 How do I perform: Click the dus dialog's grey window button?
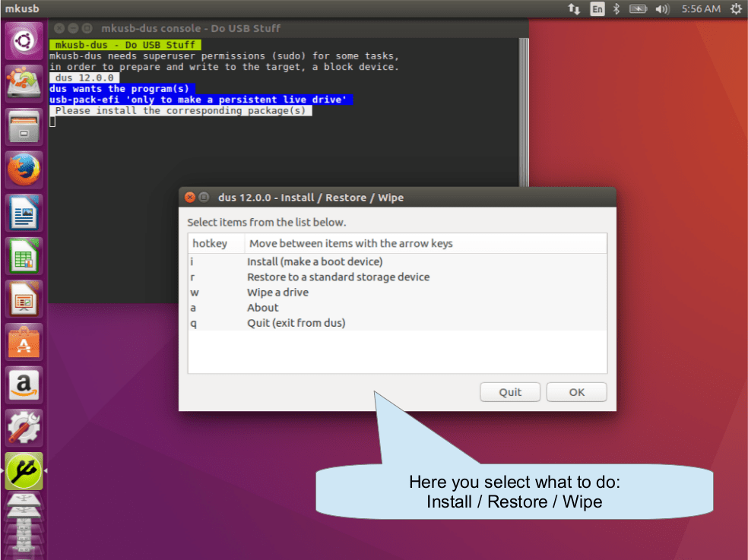(x=204, y=197)
